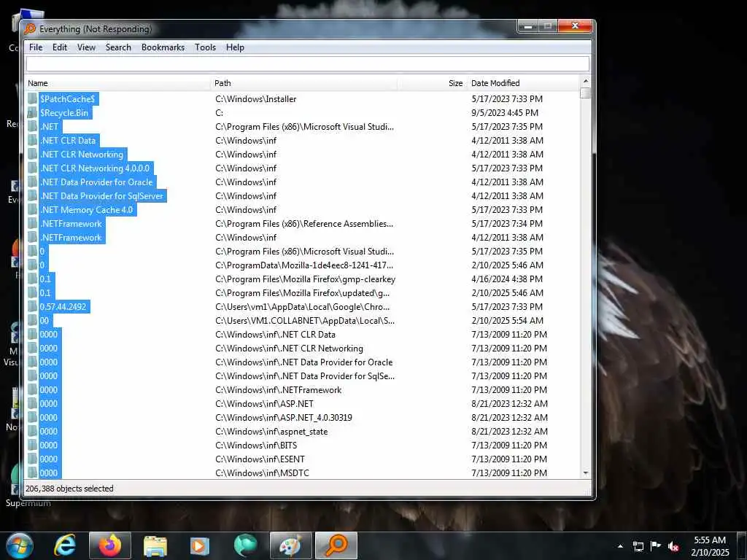747x560 pixels.
Task: Click folder icon of .NET CLR Data
Action: pos(32,141)
